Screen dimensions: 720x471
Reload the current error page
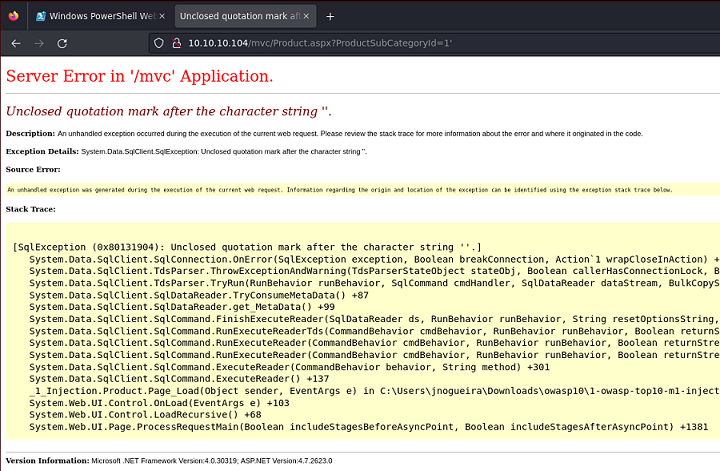63,43
